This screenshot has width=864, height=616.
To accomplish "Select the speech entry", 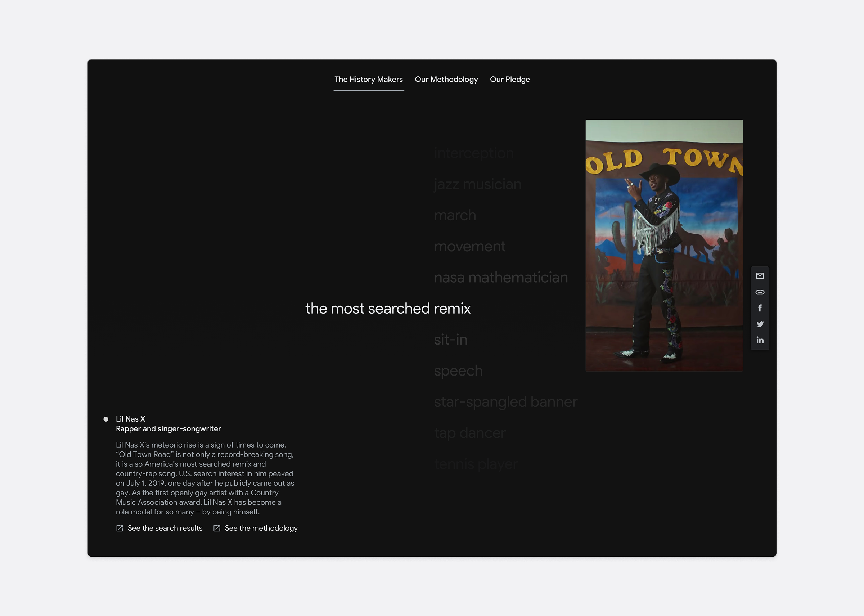I will point(458,371).
